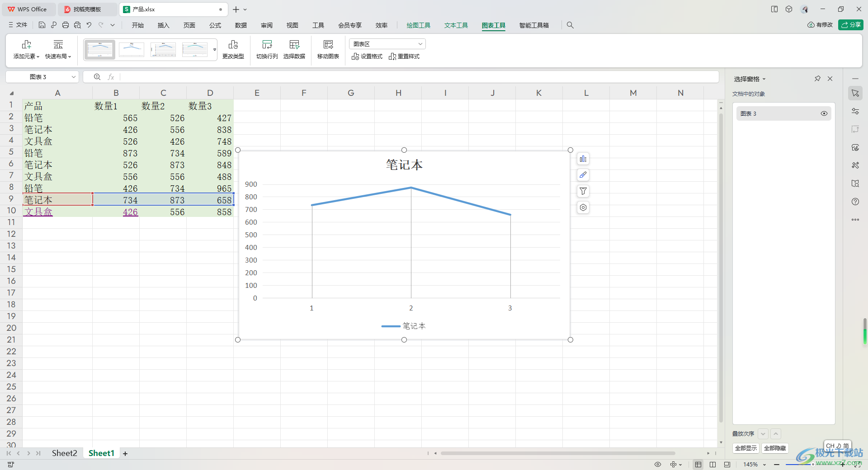
Task: Open Sheet2 worksheet tab
Action: (x=64, y=453)
